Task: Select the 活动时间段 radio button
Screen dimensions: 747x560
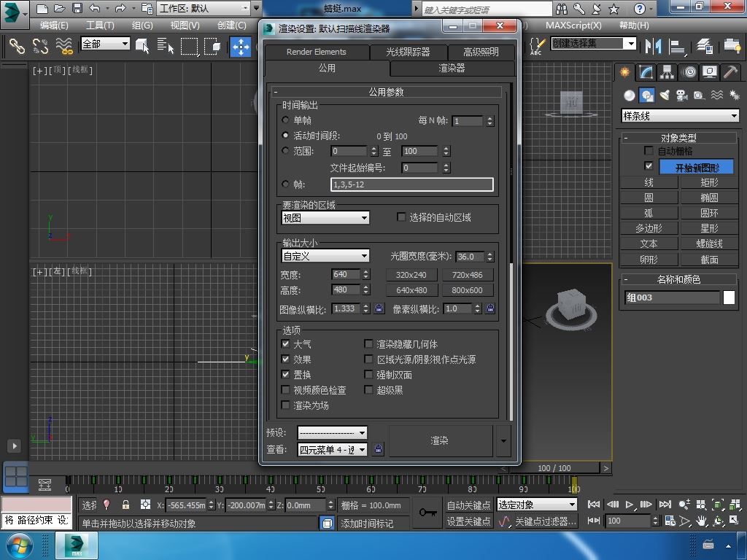Action: [285, 136]
